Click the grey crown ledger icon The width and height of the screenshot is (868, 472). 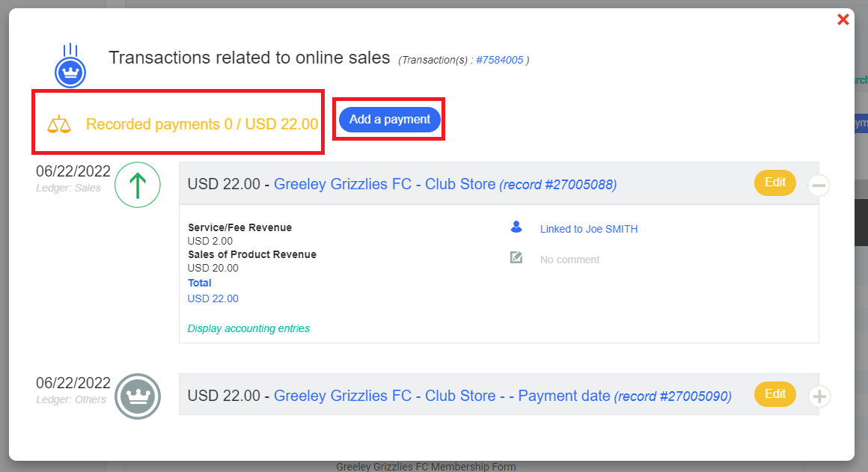coord(138,396)
